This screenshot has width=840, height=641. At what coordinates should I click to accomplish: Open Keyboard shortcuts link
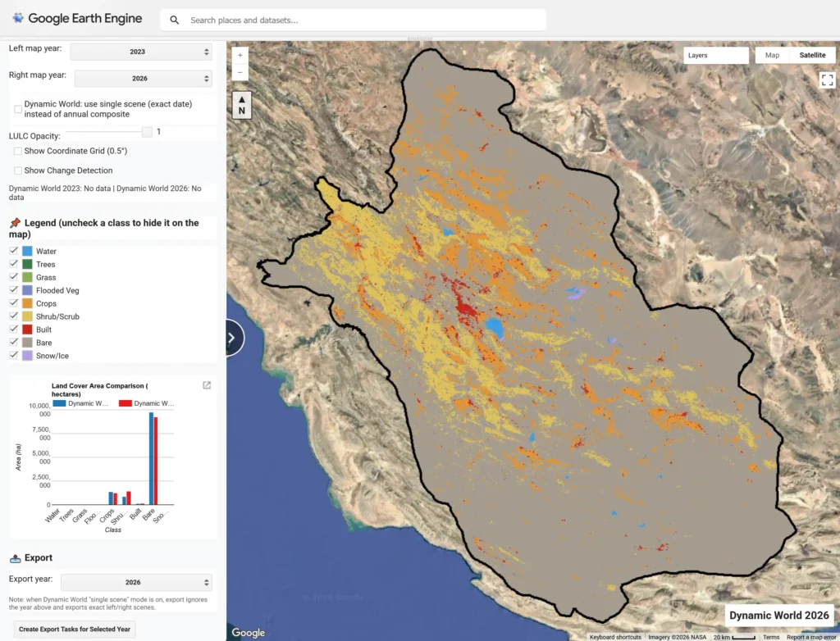click(x=615, y=637)
